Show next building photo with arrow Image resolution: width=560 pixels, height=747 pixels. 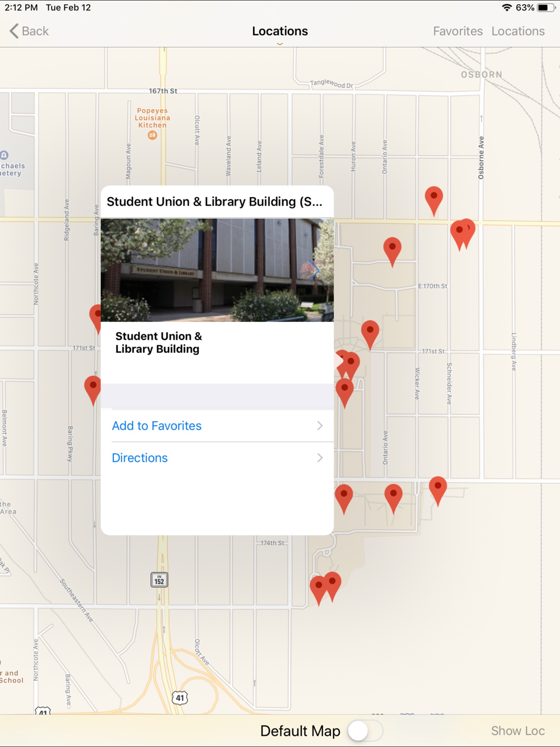tap(315, 270)
